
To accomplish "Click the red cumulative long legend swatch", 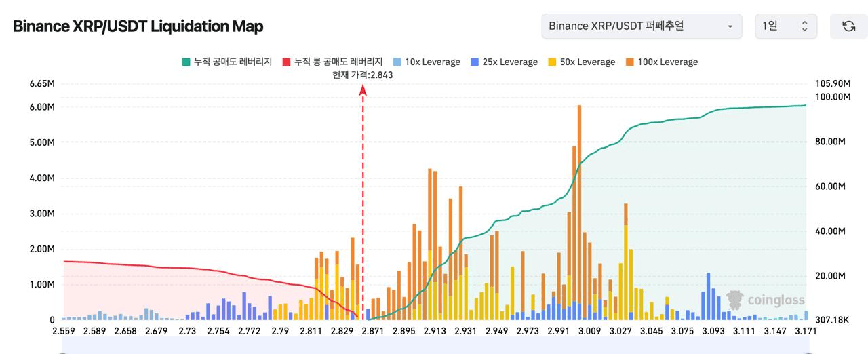I will pos(286,62).
